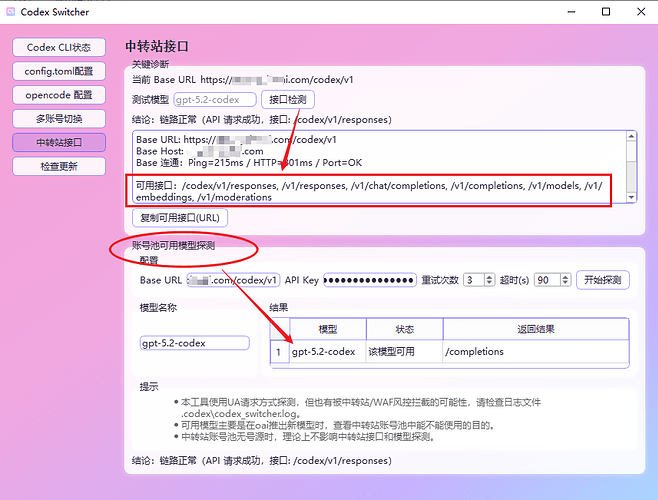Increase 重试次数 with up arrow

tap(489, 277)
